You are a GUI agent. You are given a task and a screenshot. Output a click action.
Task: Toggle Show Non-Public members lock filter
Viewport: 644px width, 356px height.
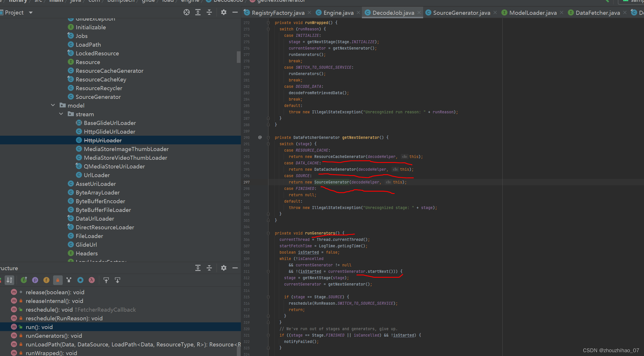pos(58,280)
